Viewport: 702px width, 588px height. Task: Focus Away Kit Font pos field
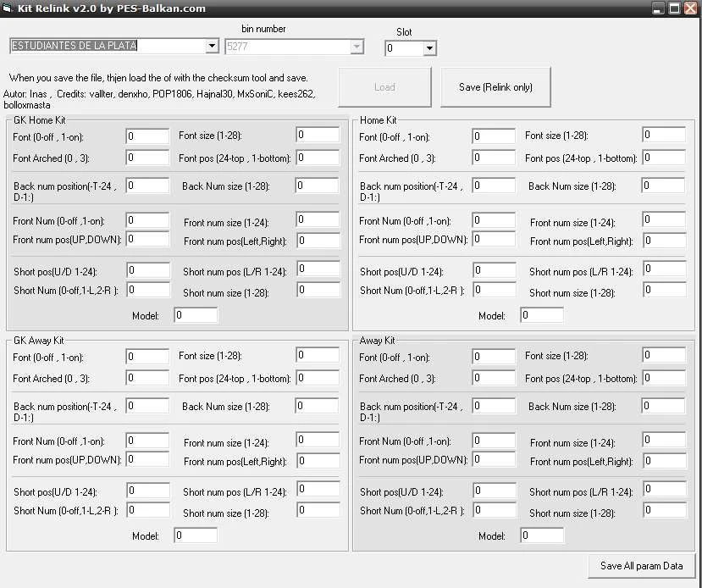pyautogui.click(x=664, y=378)
